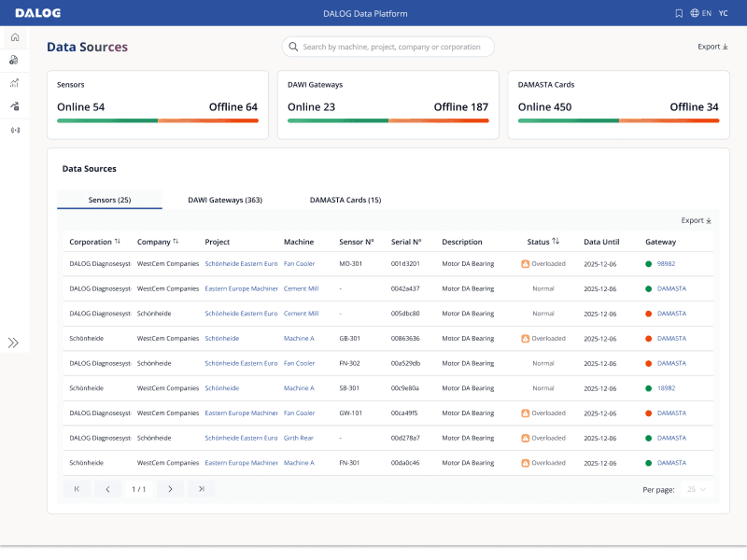Viewport: 747px width, 560px height.
Task: Click the search magnifier icon
Action: pos(293,47)
